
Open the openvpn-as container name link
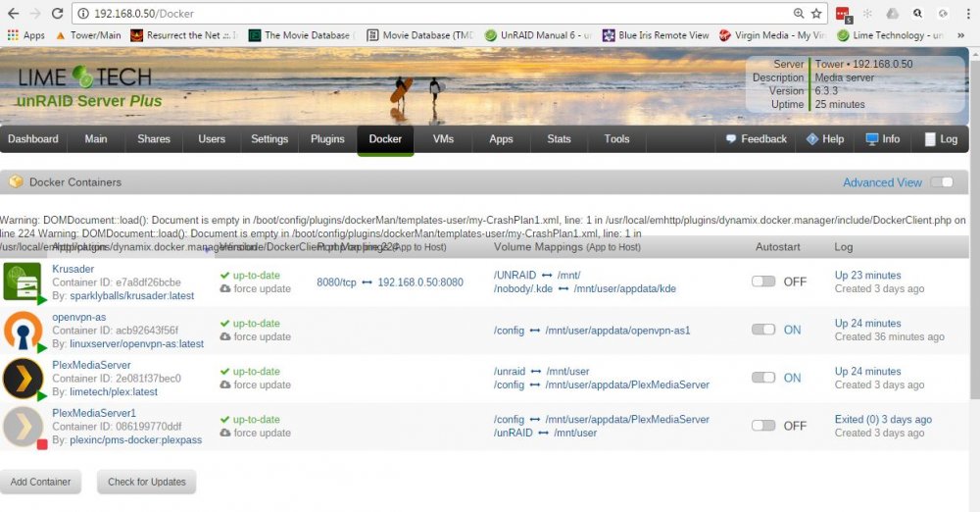coord(78,317)
